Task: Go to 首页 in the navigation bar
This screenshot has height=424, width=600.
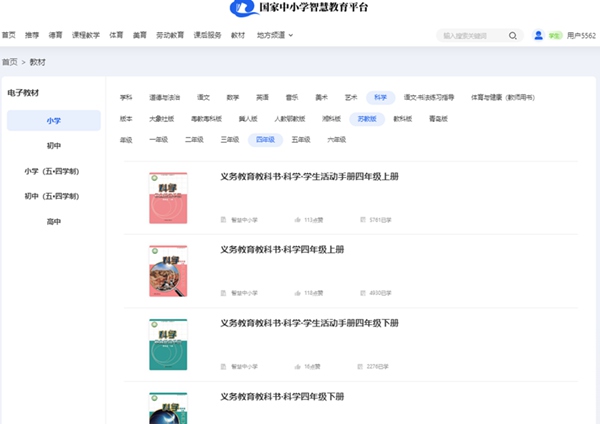Action: [8, 35]
